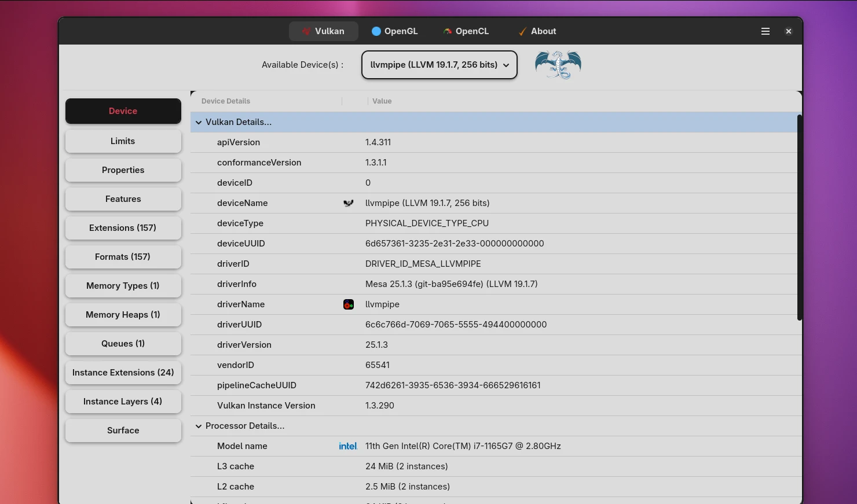Collapse the Processor Details section
The height and width of the screenshot is (504, 857).
click(199, 426)
